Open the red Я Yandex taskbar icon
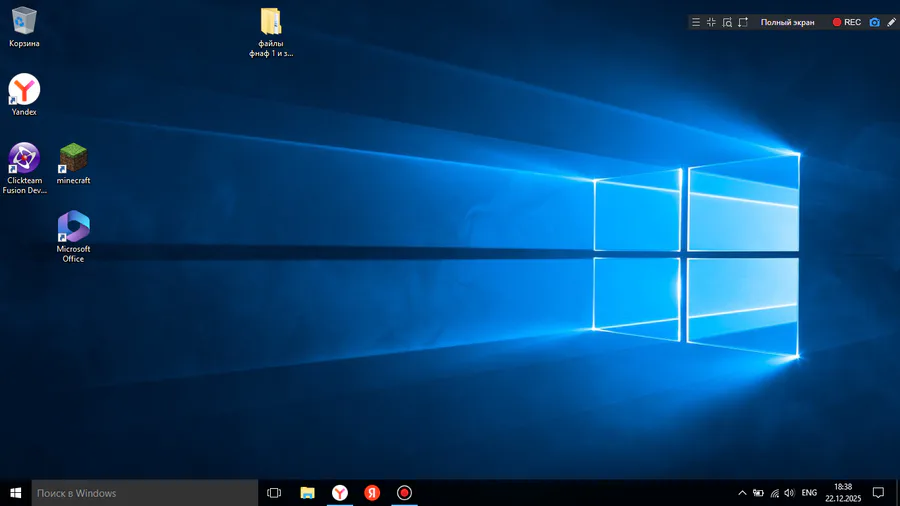 [x=372, y=493]
